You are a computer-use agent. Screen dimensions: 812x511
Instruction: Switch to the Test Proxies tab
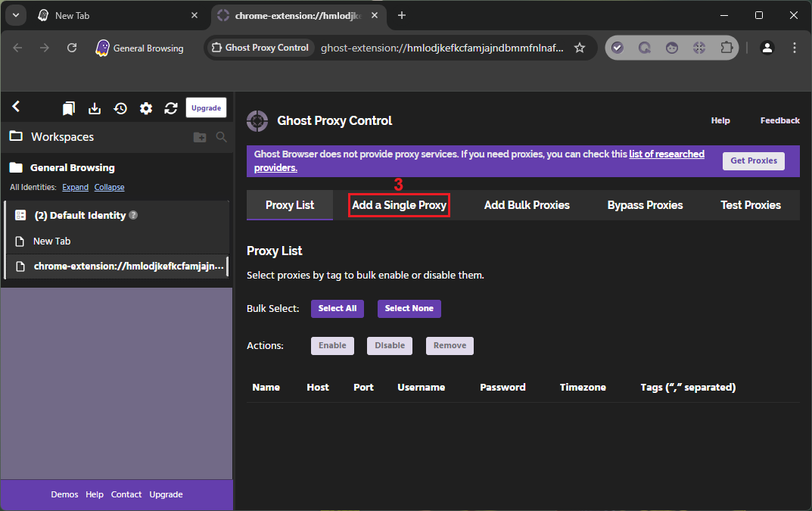[751, 205]
